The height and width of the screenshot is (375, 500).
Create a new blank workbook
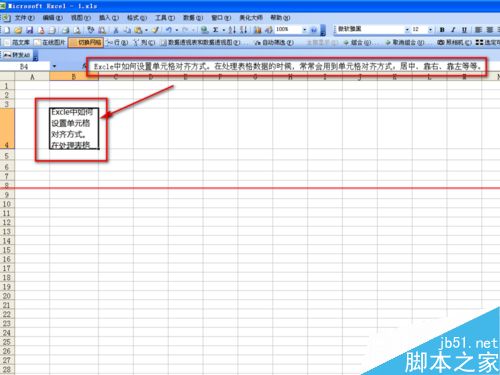(x=7, y=30)
